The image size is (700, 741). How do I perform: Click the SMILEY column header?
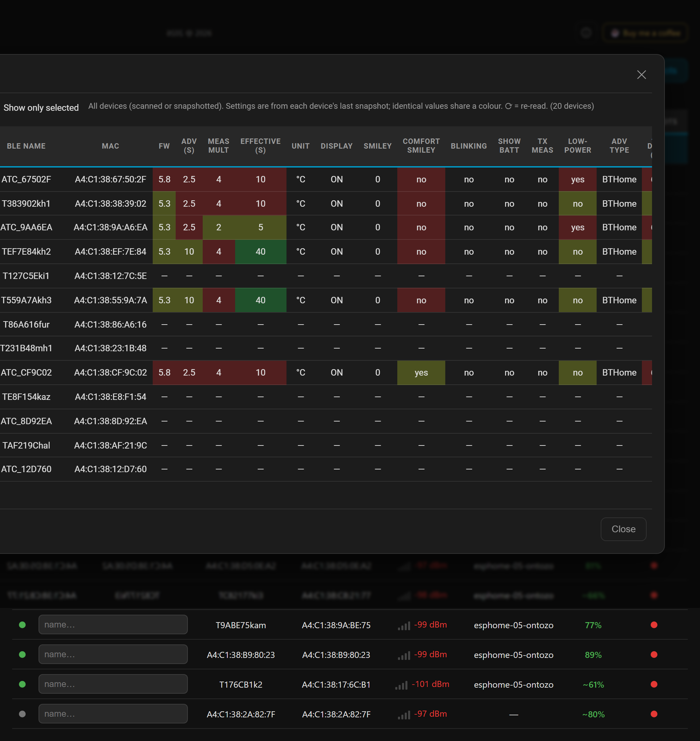coord(378,146)
